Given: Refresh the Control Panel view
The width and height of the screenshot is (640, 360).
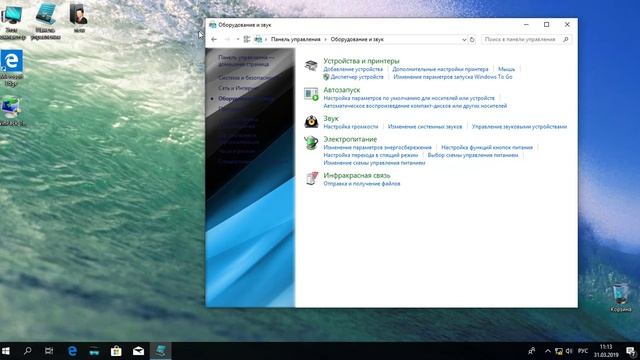Looking at the screenshot, I should coord(472,39).
